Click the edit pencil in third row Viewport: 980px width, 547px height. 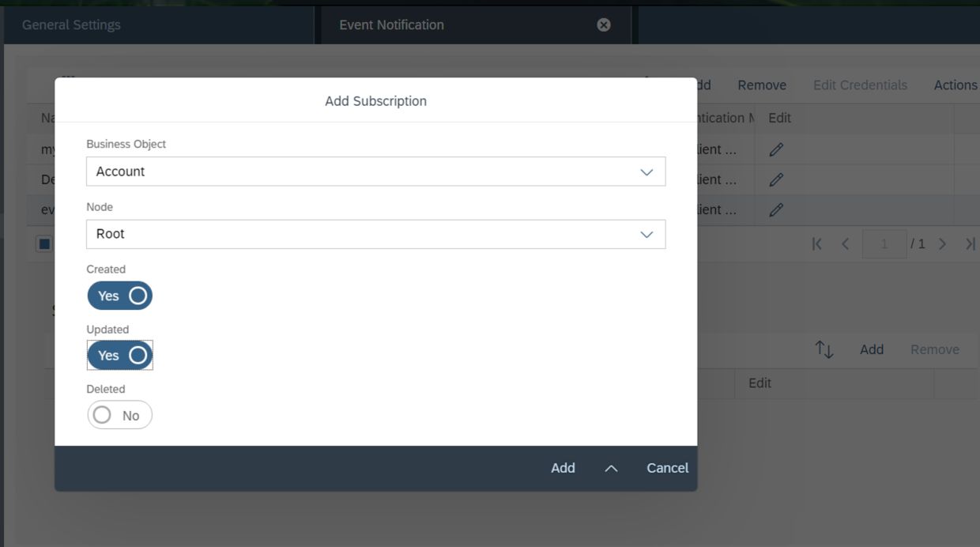[x=776, y=209]
